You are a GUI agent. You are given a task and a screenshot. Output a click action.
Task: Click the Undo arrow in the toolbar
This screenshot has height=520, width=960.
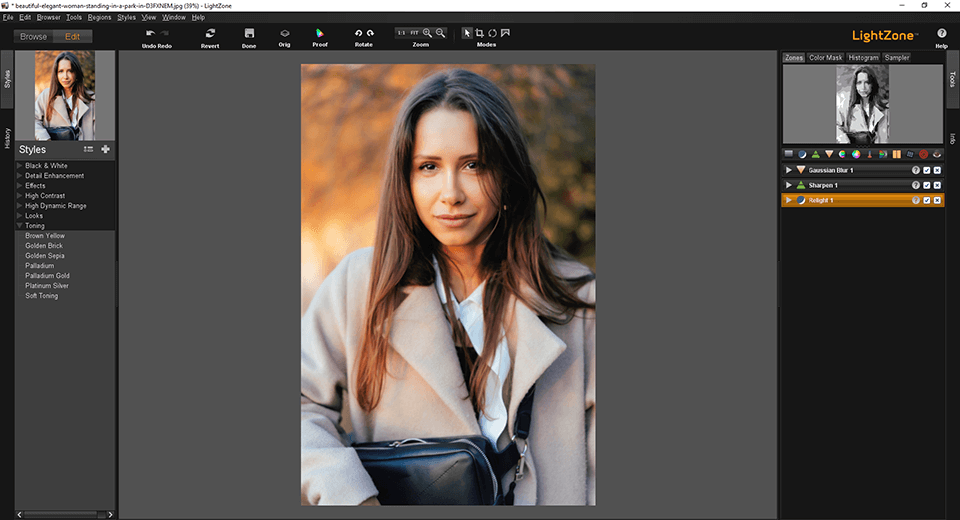150,33
